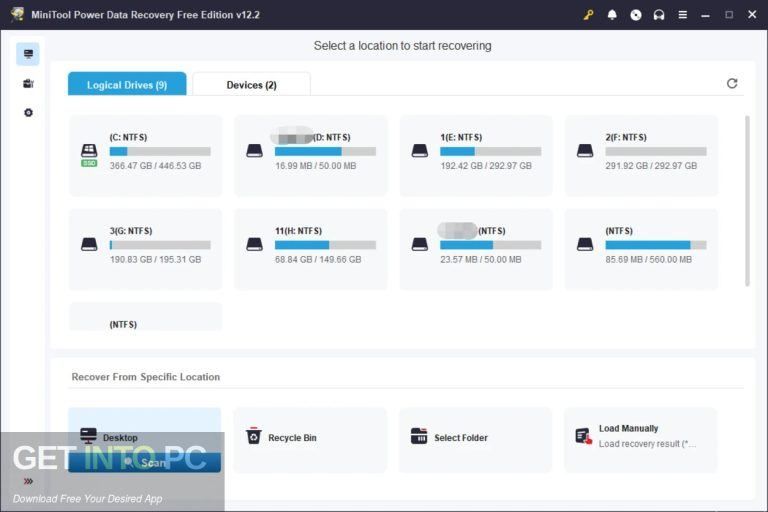Open support headset icon
The image size is (768, 512).
click(x=659, y=15)
